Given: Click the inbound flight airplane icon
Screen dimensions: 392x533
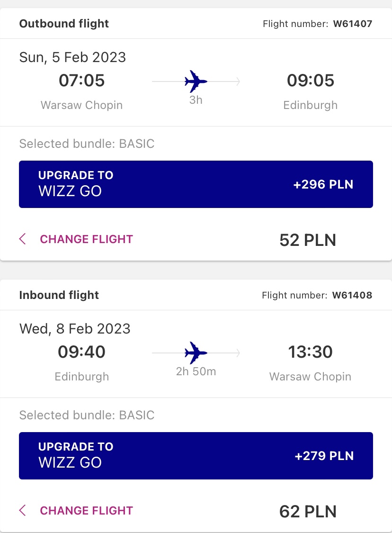Looking at the screenshot, I should (196, 353).
